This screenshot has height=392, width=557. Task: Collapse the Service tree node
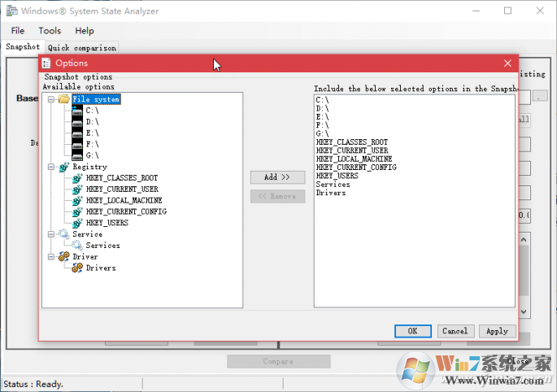tap(51, 234)
